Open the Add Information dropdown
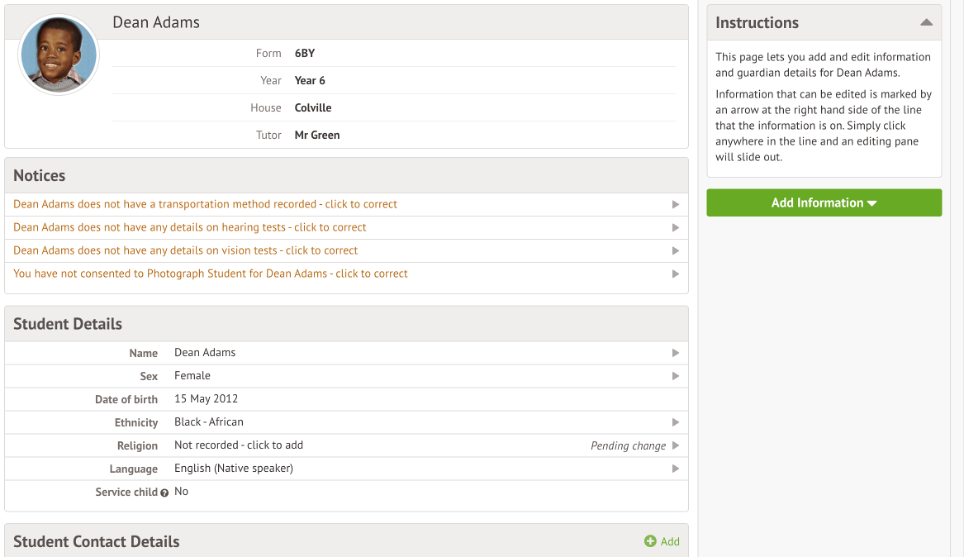The height and width of the screenshot is (558, 964). [823, 203]
